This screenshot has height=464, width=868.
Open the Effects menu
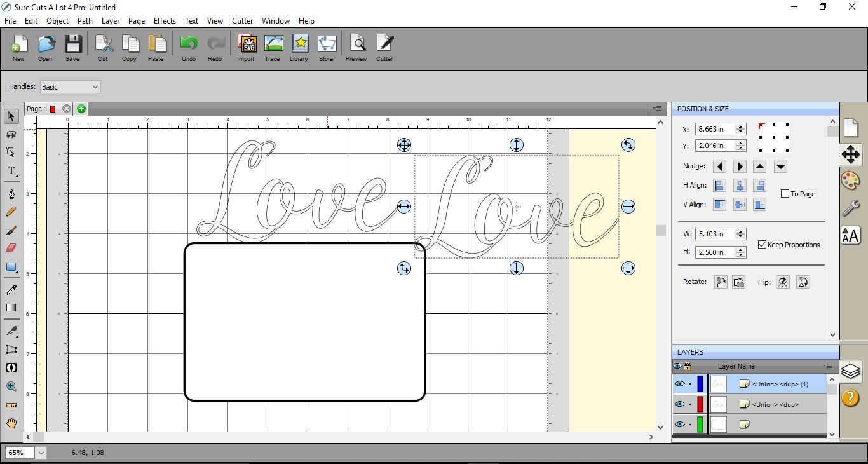tap(165, 21)
